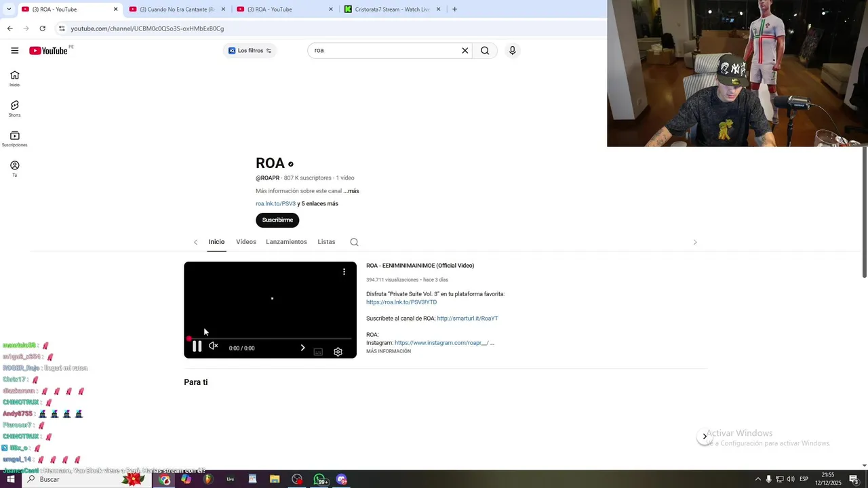Switch the ESP keyboard language indicator
Image resolution: width=868 pixels, height=488 pixels.
pyautogui.click(x=804, y=479)
